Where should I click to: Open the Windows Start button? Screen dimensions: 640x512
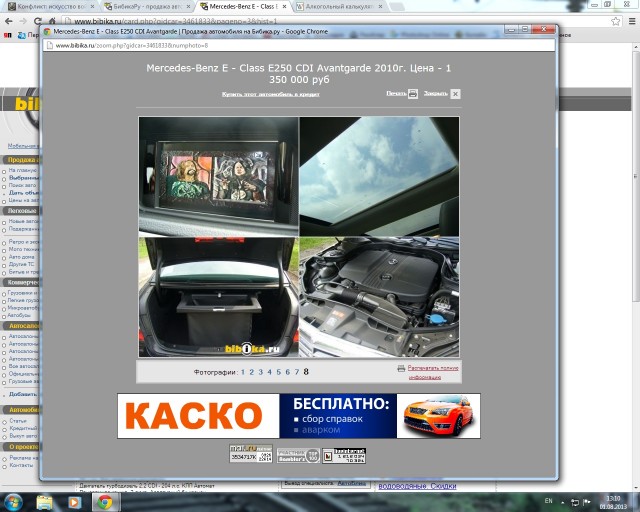[x=13, y=502]
